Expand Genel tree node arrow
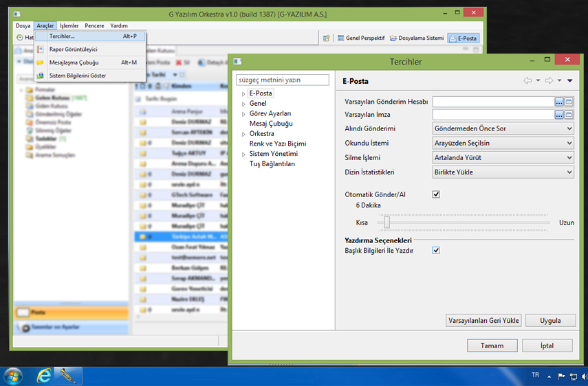Screen dimensions: 588x386 (243, 104)
